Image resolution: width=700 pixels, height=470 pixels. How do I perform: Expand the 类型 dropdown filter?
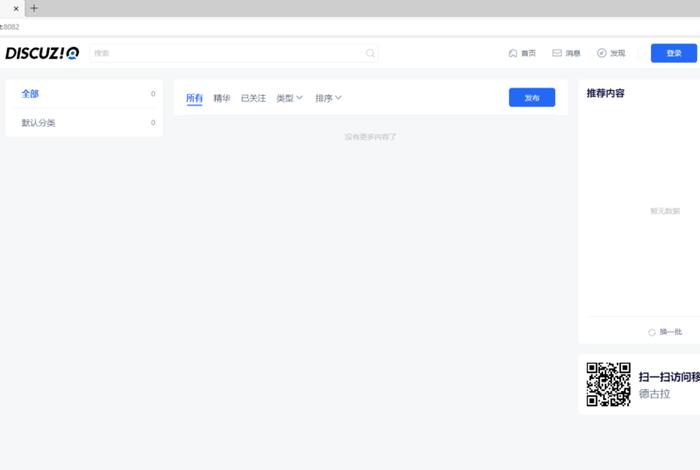coord(289,98)
